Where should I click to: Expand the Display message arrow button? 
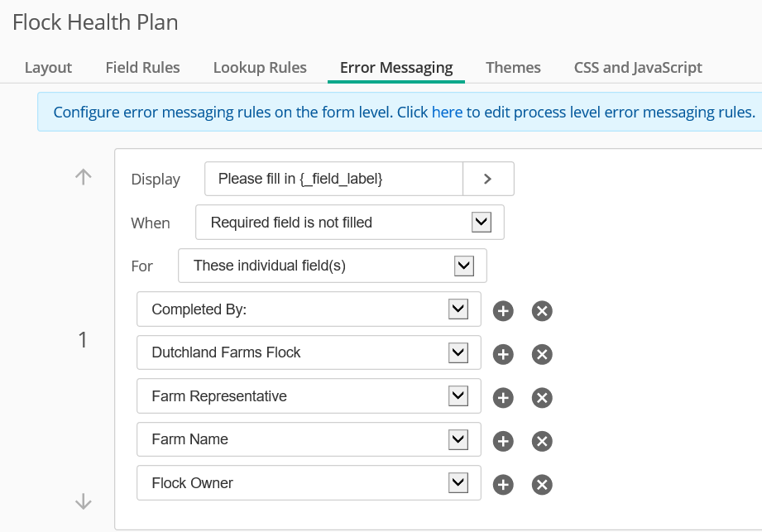[x=488, y=179]
